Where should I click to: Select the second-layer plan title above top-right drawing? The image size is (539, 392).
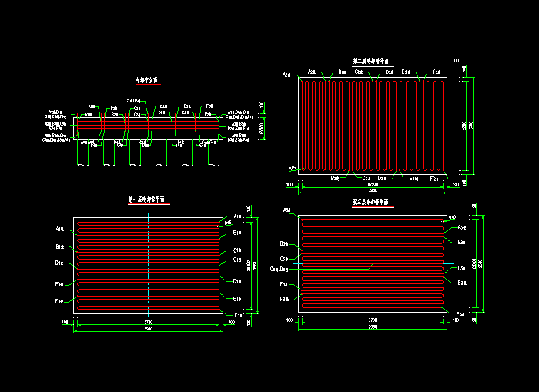coord(372,59)
